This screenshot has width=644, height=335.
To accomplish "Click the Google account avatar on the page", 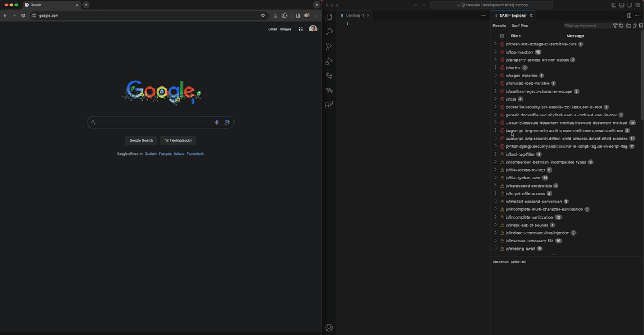I will (x=313, y=29).
